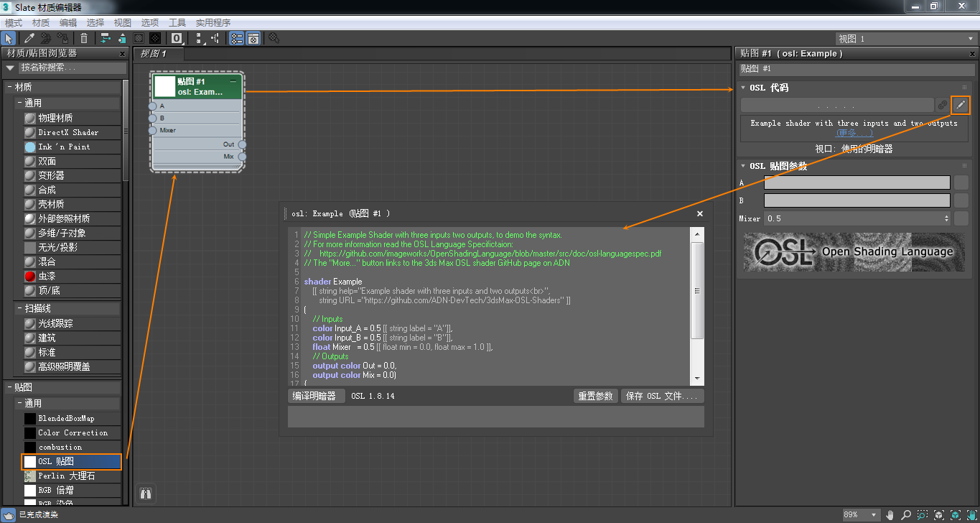Screen dimensions: 980x523
Task: Click the OSL file path button with dots
Action: pos(837,105)
